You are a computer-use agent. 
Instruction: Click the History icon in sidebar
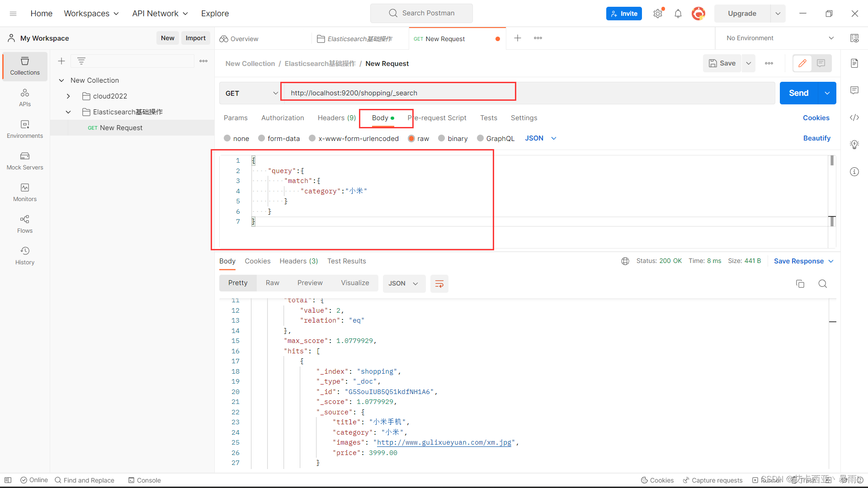(x=24, y=250)
